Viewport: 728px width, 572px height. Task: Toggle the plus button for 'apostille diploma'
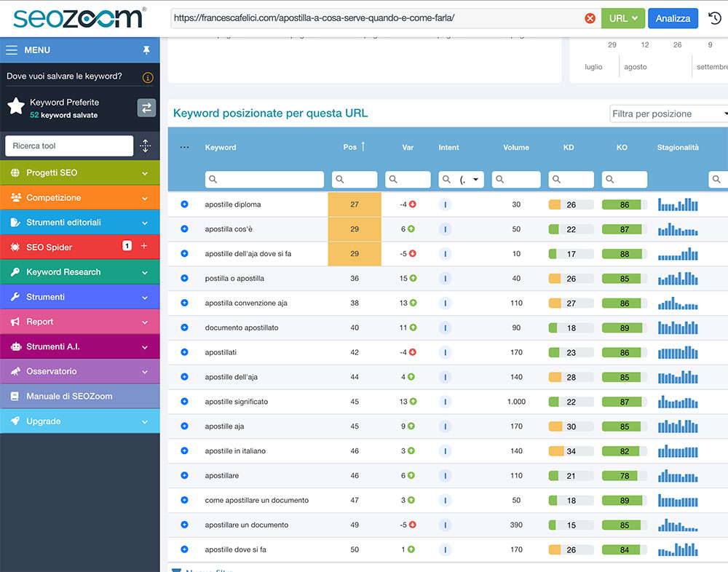tap(184, 204)
